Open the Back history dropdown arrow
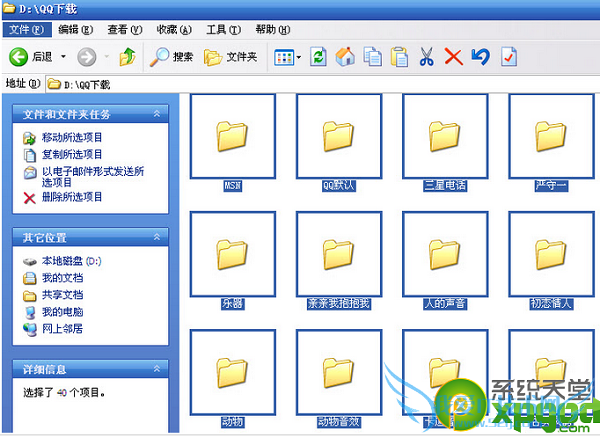This screenshot has width=600, height=438. pos(63,57)
